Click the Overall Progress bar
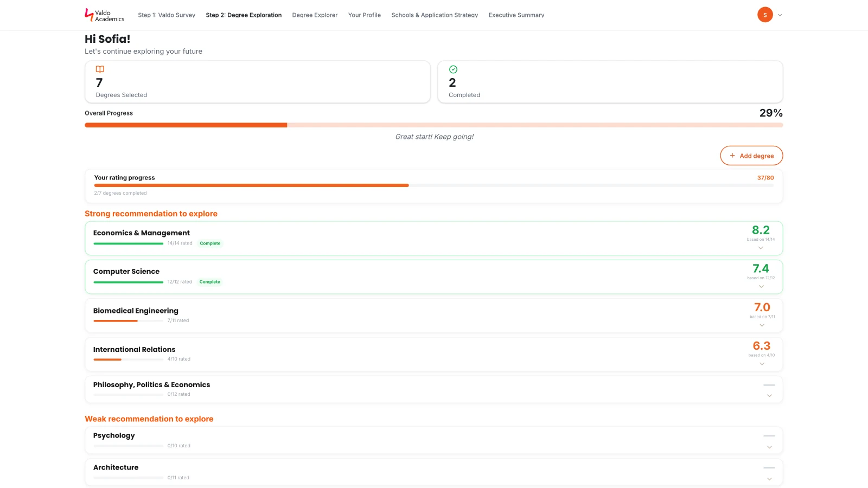Viewport: 868px width, 488px height. pos(434,125)
